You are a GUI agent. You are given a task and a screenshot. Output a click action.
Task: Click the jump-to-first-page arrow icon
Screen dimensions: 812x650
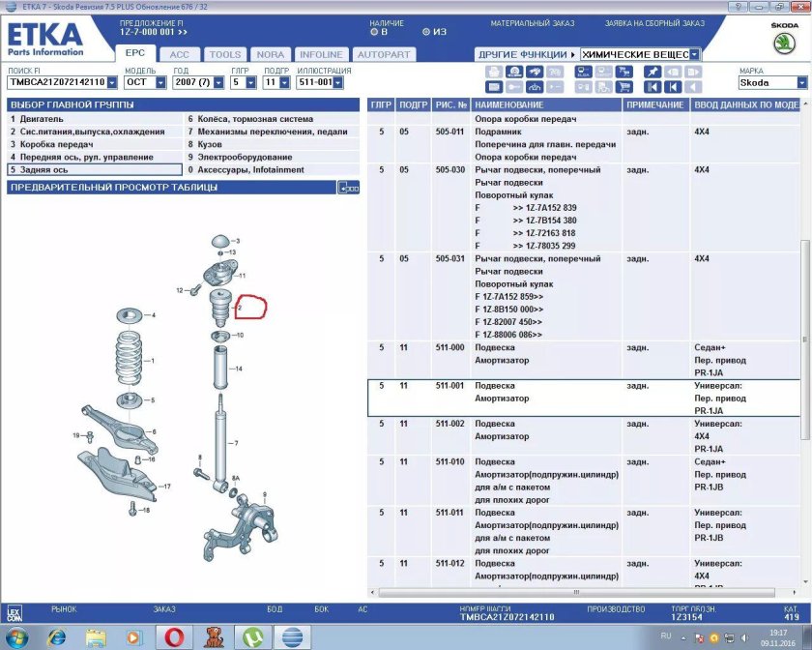tap(652, 86)
